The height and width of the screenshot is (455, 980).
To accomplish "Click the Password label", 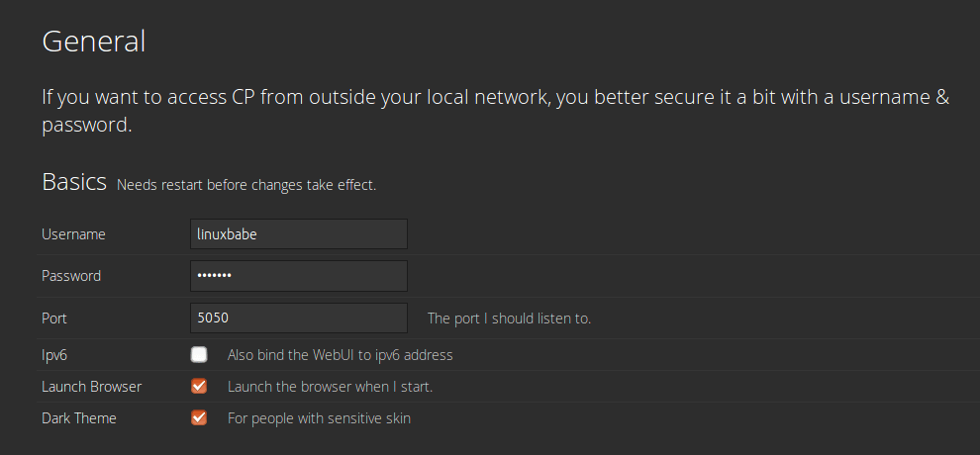I will (x=71, y=276).
